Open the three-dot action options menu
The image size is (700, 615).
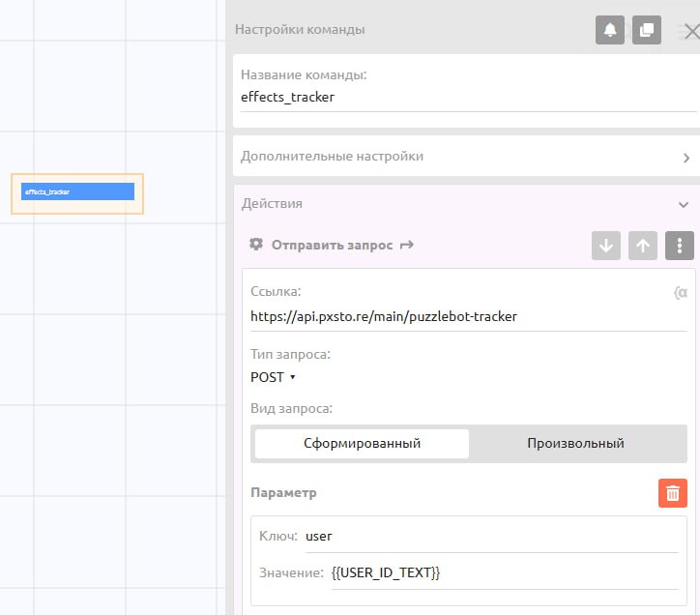click(680, 246)
